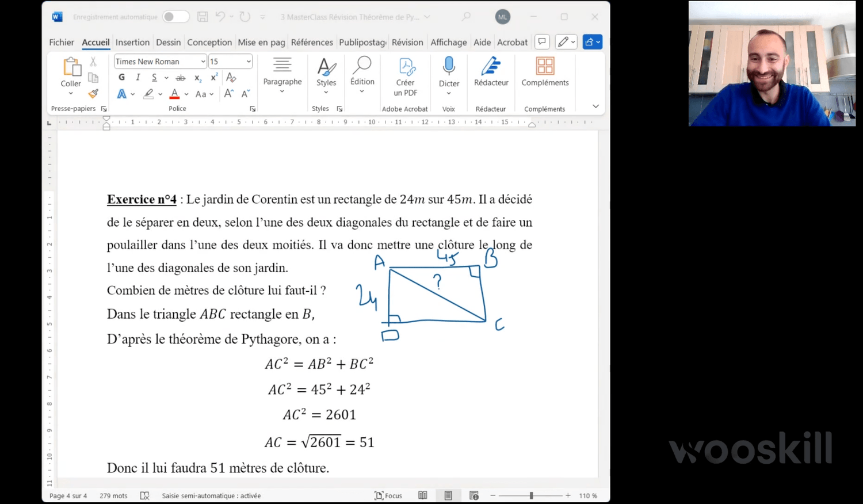The width and height of the screenshot is (863, 504).
Task: Open the proofing check icon in status bar
Action: point(145,495)
